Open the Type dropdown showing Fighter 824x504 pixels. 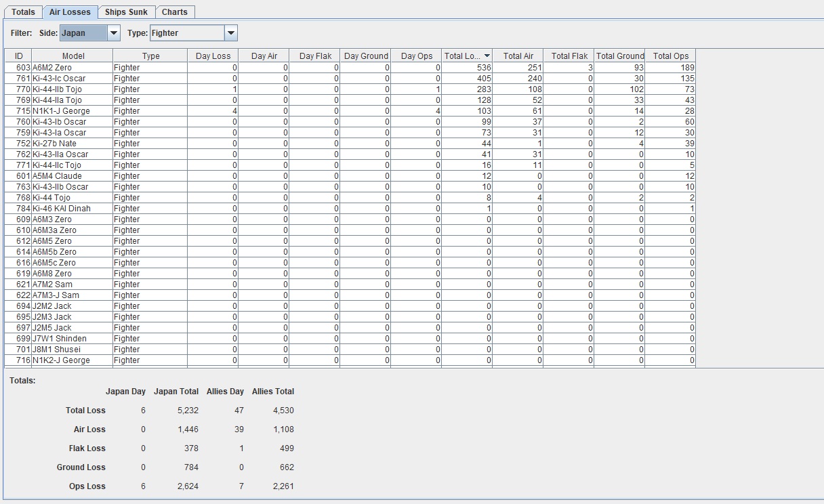point(194,33)
